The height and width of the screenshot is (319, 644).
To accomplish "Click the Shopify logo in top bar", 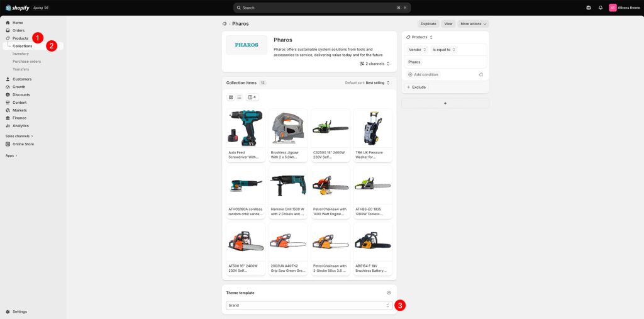I will (x=17, y=8).
